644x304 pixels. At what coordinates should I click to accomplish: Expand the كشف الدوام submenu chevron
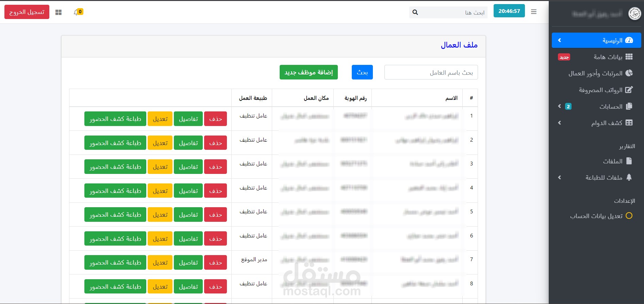560,123
